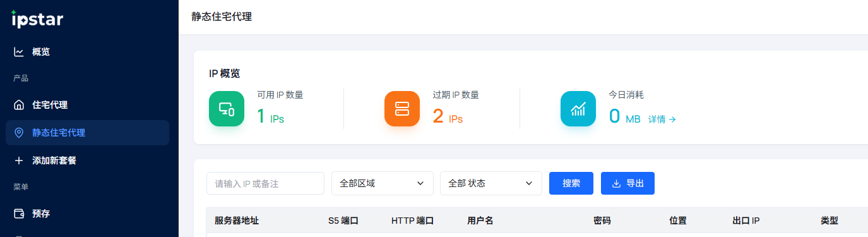Screen dimensions: 868x237
Task: Click the 住宅代理 home icon
Action: (19, 105)
